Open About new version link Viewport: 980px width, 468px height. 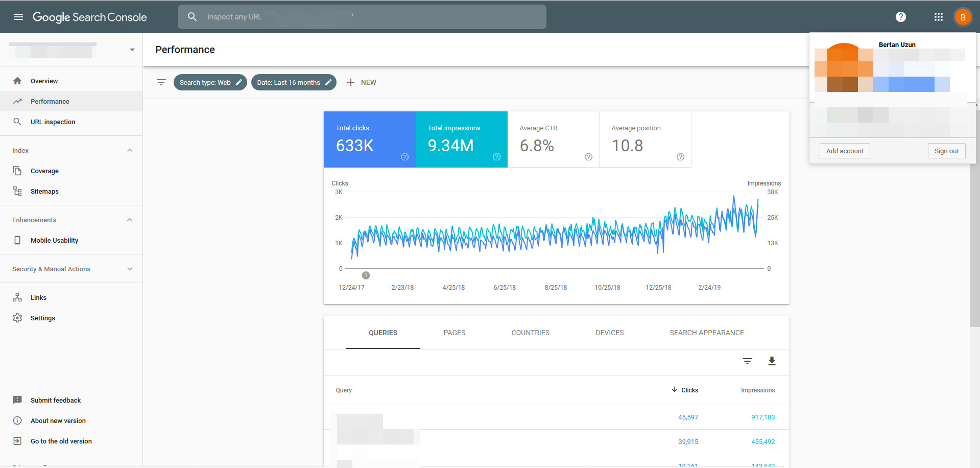click(x=58, y=420)
